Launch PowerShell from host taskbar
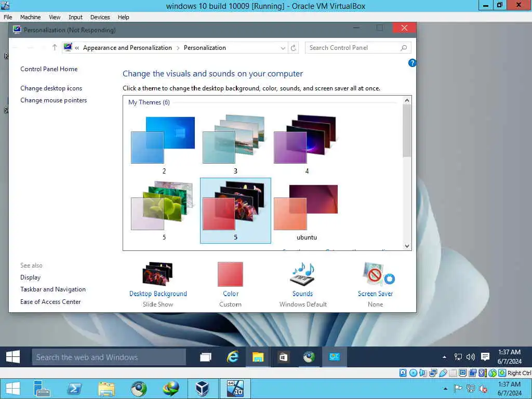 (74, 389)
